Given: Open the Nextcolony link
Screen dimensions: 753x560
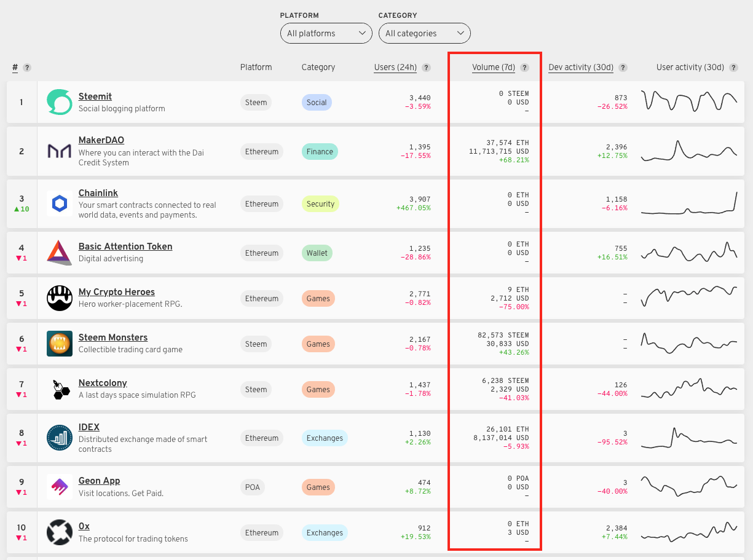Looking at the screenshot, I should click(103, 383).
